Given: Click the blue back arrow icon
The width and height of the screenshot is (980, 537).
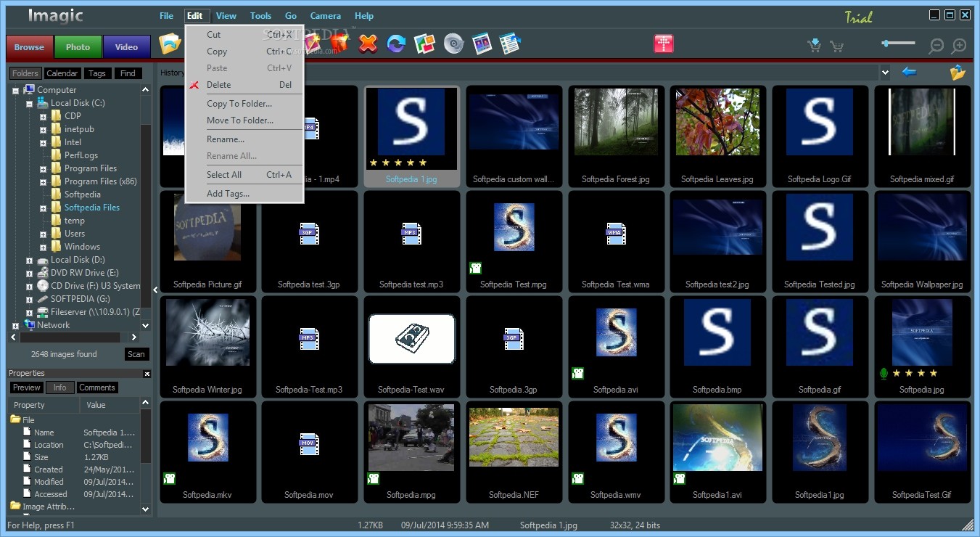Looking at the screenshot, I should tap(909, 72).
